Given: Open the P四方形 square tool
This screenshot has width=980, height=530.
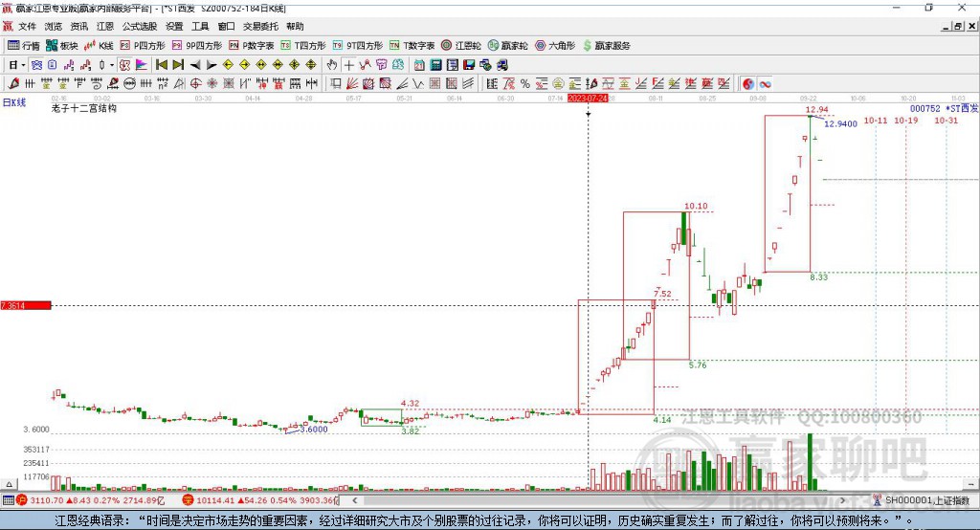Looking at the screenshot, I should (x=143, y=46).
